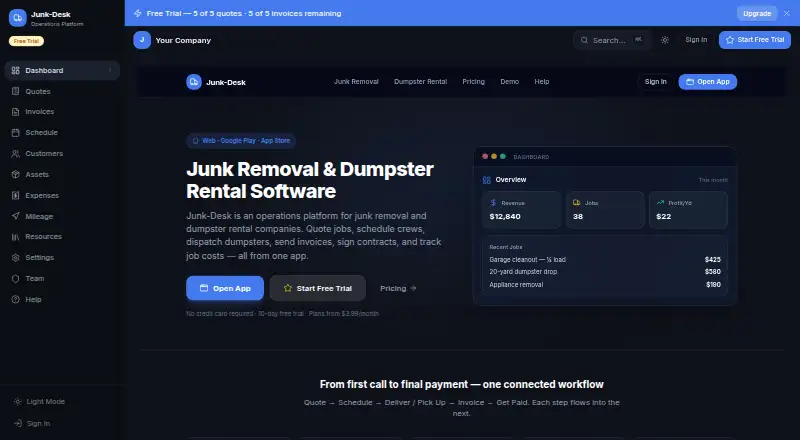Click the Expenses receipt icon
Image resolution: width=800 pixels, height=440 pixels.
click(x=16, y=195)
